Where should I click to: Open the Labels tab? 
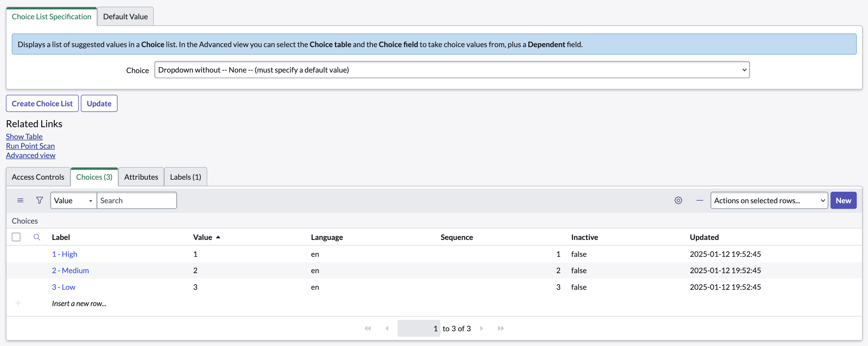185,176
